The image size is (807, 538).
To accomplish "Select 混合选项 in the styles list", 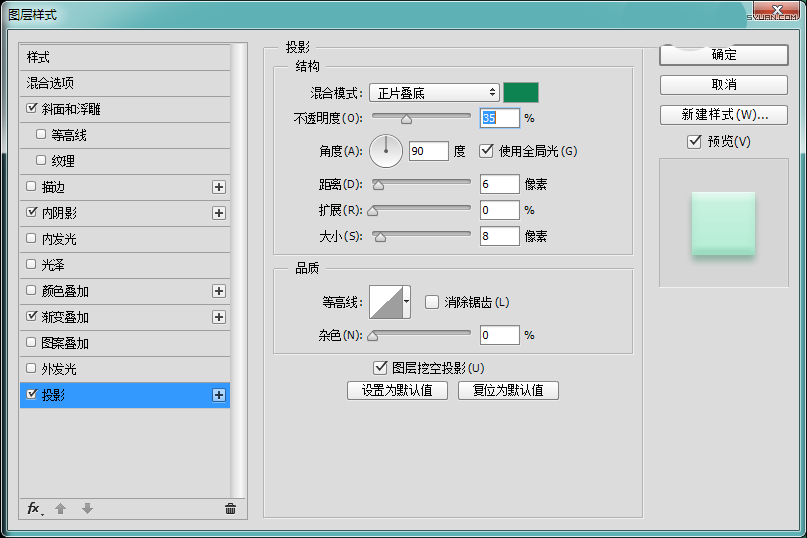I will (50, 83).
